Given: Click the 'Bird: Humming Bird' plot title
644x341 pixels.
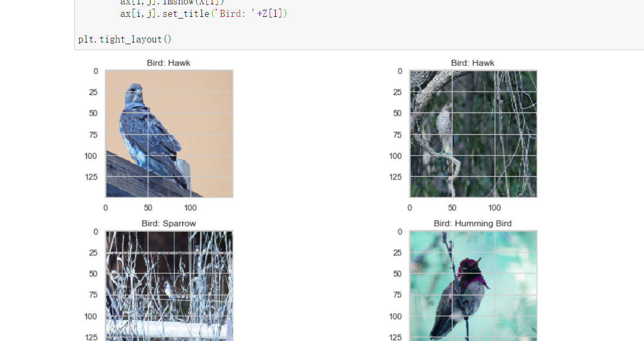Looking at the screenshot, I should point(473,224).
